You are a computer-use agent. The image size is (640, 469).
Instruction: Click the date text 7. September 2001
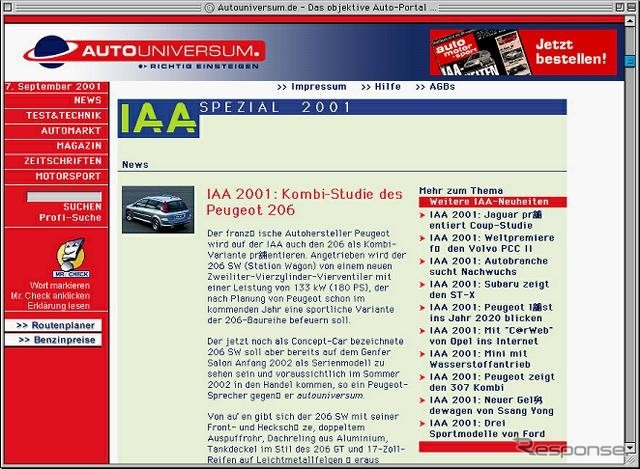coord(53,87)
